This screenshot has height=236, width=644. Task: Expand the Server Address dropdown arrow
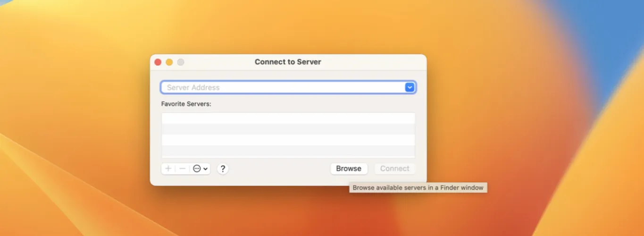click(x=410, y=87)
